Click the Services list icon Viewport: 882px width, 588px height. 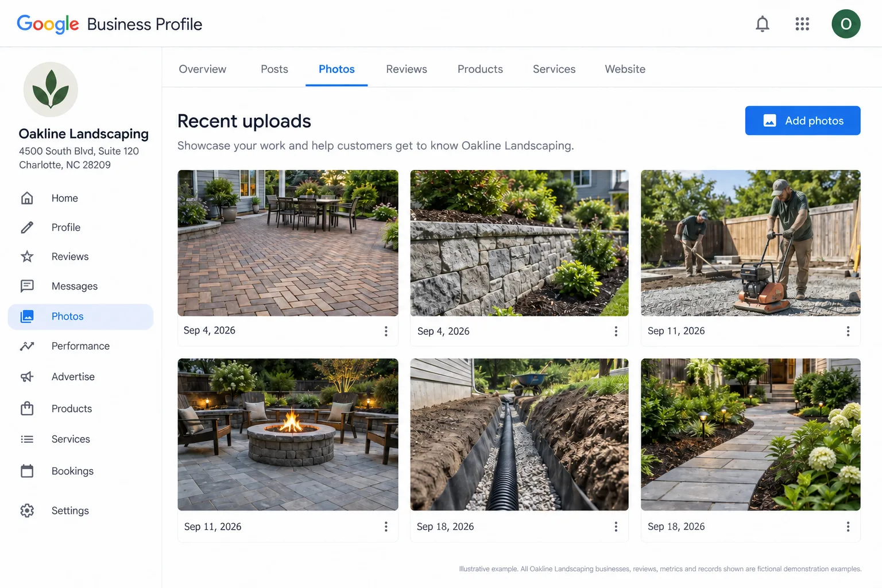(27, 439)
